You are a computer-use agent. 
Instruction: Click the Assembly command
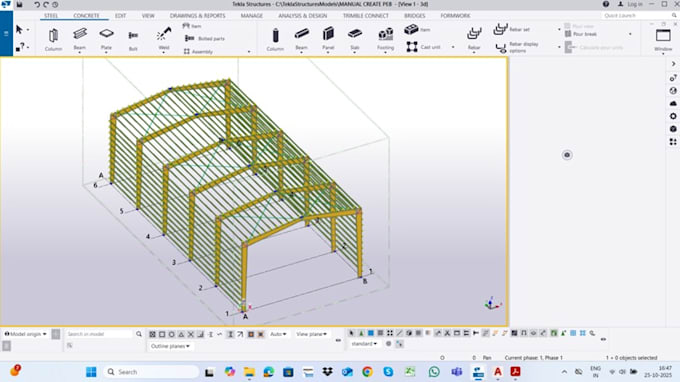coord(198,52)
